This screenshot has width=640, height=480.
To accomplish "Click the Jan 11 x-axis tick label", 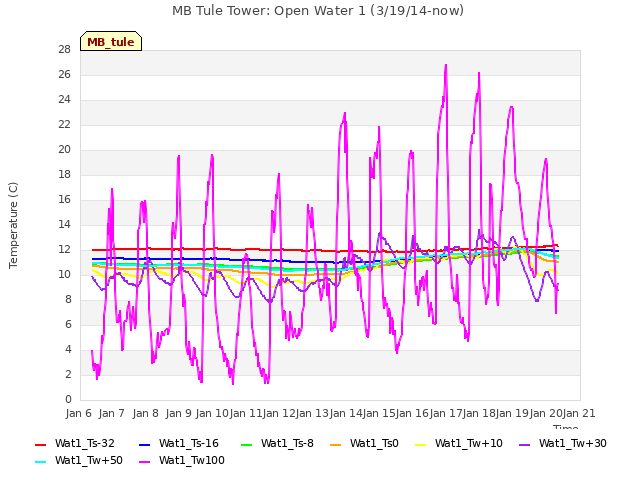I will 245,413.
